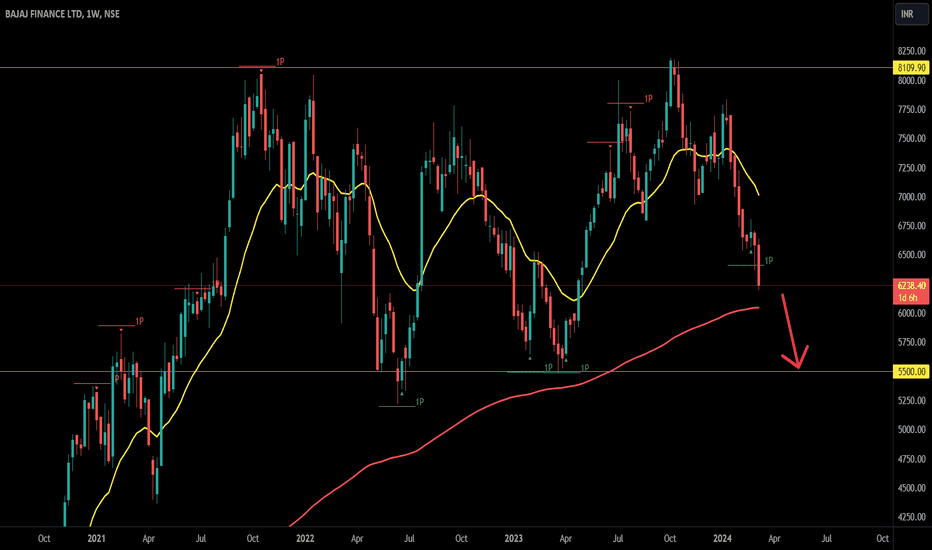The width and height of the screenshot is (932, 550).
Task: Click the 2021 year label on time axis
Action: 96,539
